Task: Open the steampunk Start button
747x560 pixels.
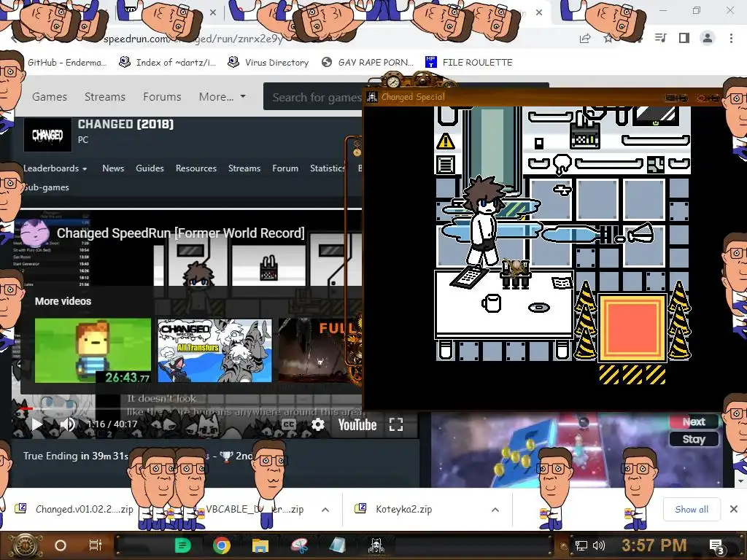Action: [x=26, y=545]
